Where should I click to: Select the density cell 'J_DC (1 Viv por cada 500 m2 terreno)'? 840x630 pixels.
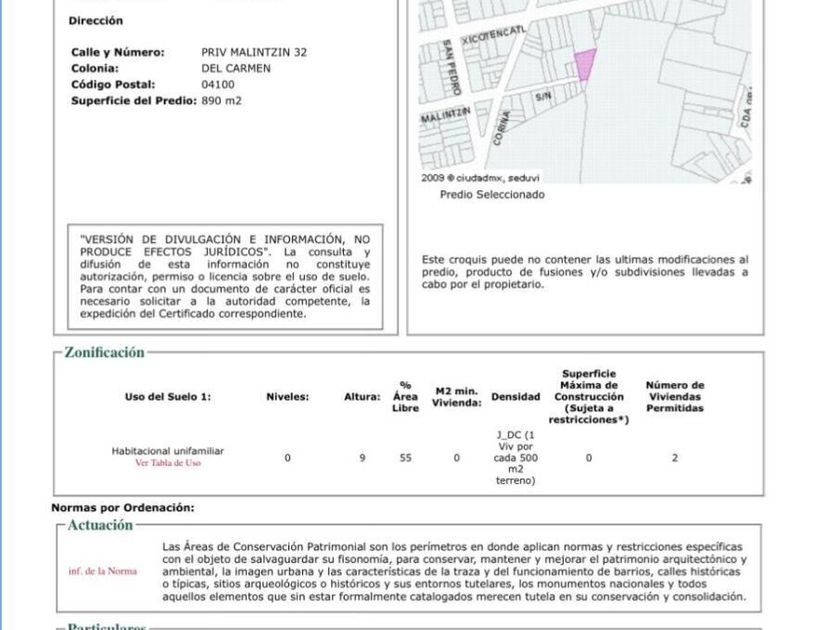click(515, 458)
